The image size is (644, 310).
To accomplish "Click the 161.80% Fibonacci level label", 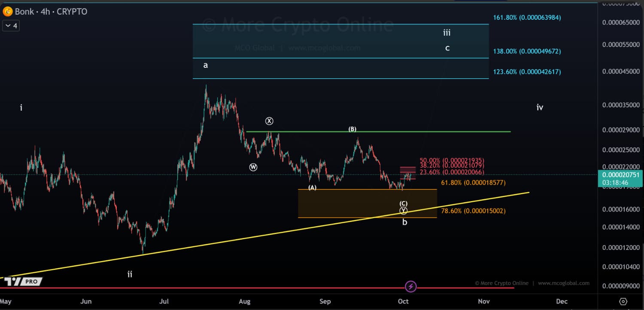I will 527,18.
